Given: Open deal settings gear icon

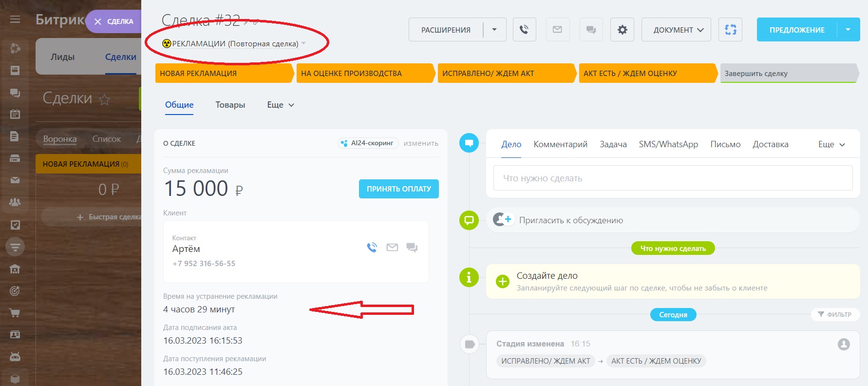Looking at the screenshot, I should click(622, 30).
